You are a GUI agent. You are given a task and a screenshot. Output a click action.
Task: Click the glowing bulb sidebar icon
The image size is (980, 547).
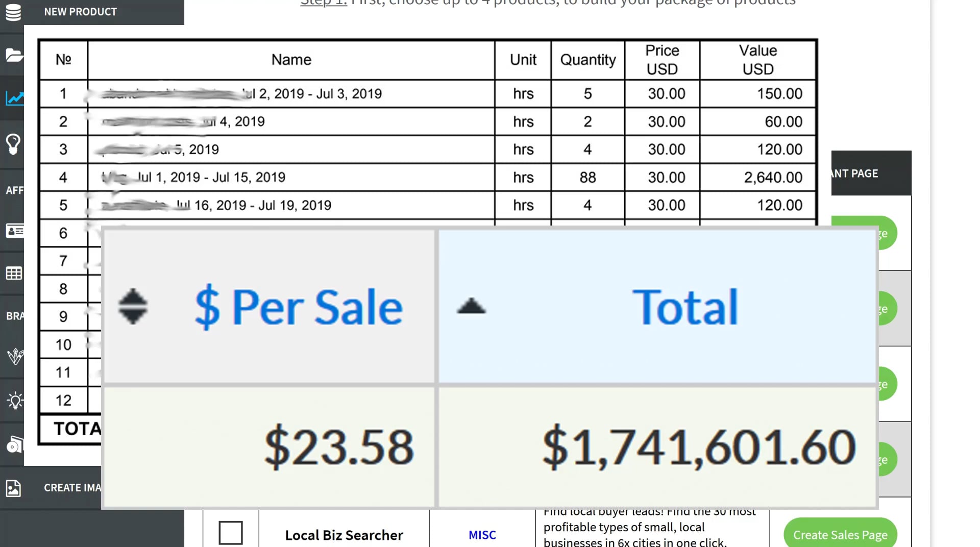click(x=15, y=401)
